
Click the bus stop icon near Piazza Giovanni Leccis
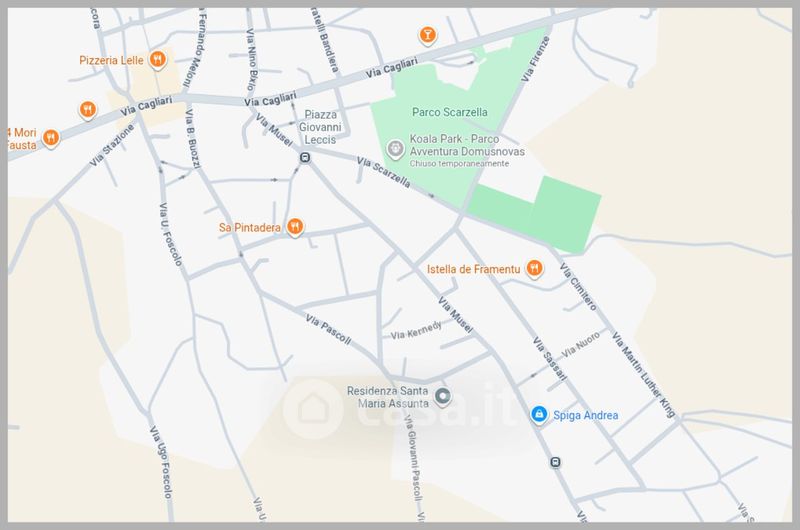pos(305,158)
